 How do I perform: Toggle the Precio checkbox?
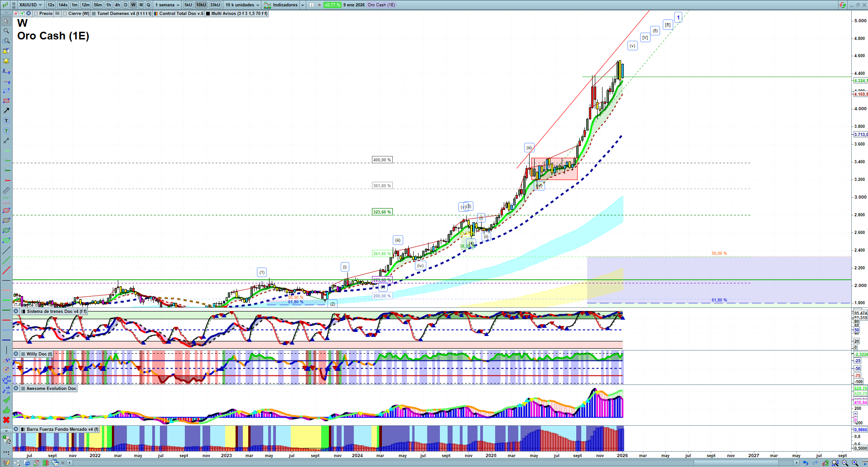[36, 14]
